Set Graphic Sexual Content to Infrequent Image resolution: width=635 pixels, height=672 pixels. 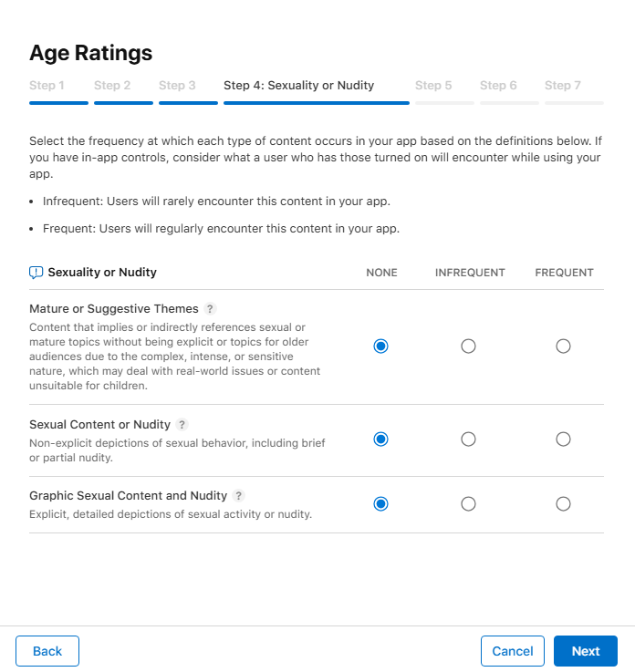pyautogui.click(x=468, y=504)
